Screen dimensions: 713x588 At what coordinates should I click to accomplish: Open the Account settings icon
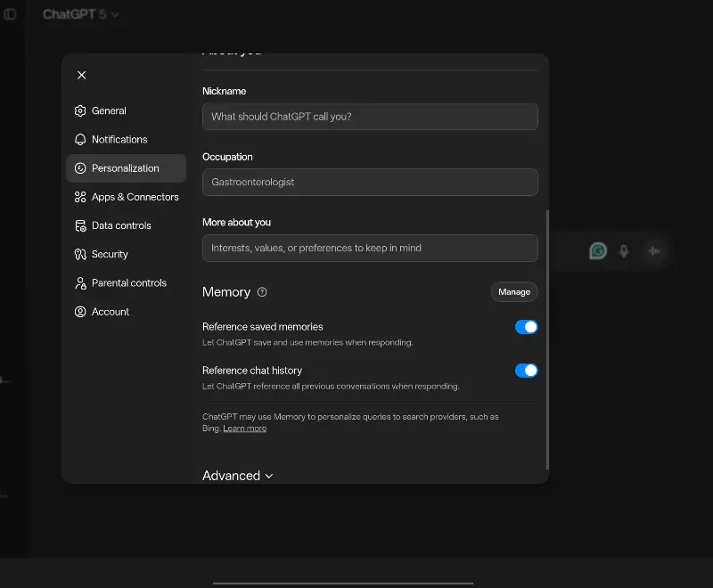click(79, 311)
